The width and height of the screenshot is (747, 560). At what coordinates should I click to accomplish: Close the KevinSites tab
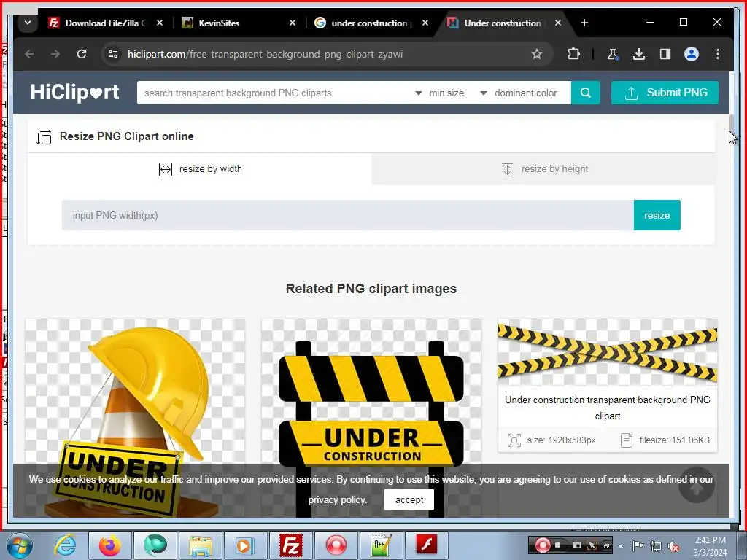point(293,23)
